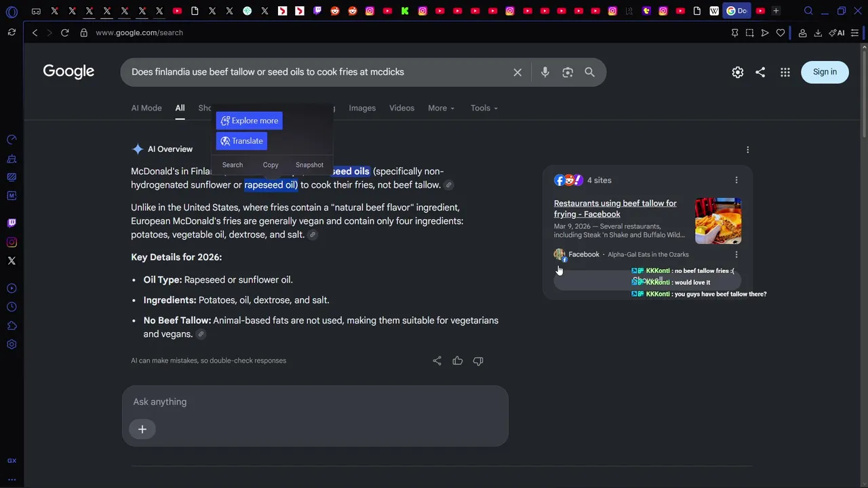Start voice search with microphone
868x488 pixels.
coord(545,72)
